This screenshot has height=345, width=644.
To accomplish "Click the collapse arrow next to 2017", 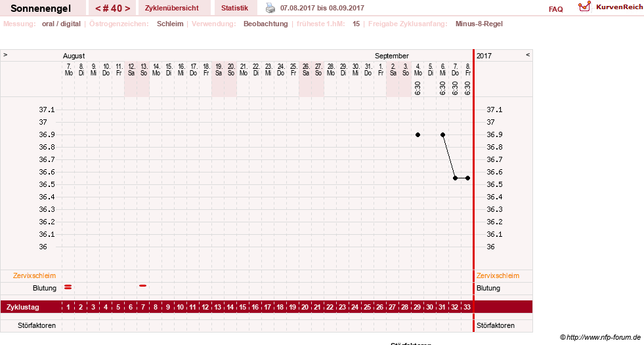I will point(528,54).
